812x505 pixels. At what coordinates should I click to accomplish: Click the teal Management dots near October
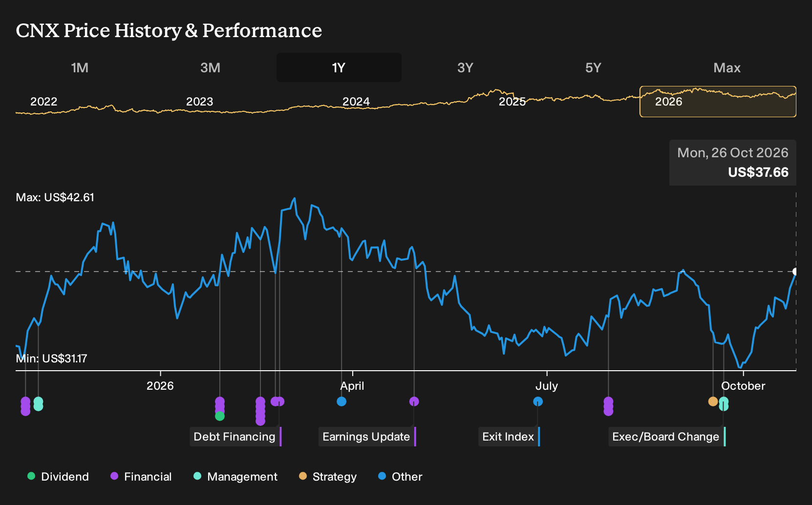(x=724, y=404)
